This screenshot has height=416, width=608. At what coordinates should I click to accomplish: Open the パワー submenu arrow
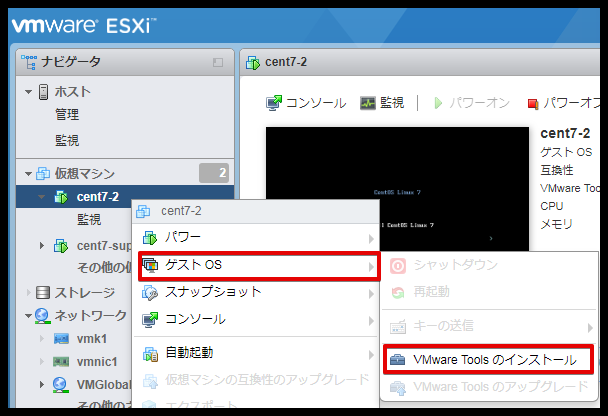pos(371,239)
